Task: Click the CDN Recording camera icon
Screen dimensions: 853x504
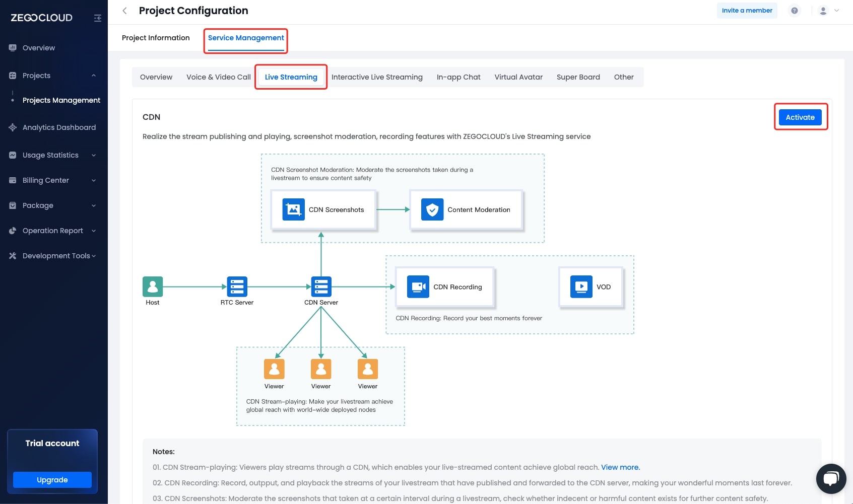Action: pyautogui.click(x=418, y=287)
